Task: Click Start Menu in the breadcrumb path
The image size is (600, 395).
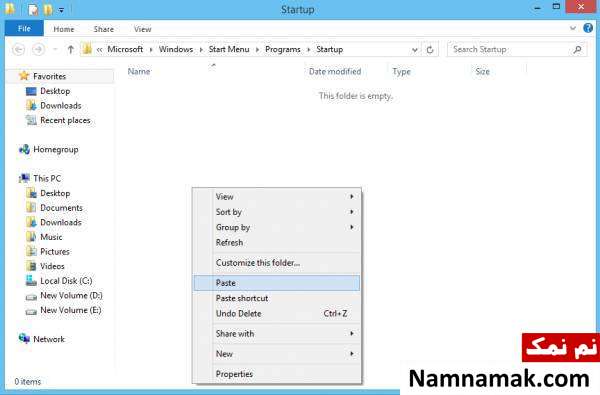Action: [x=229, y=49]
